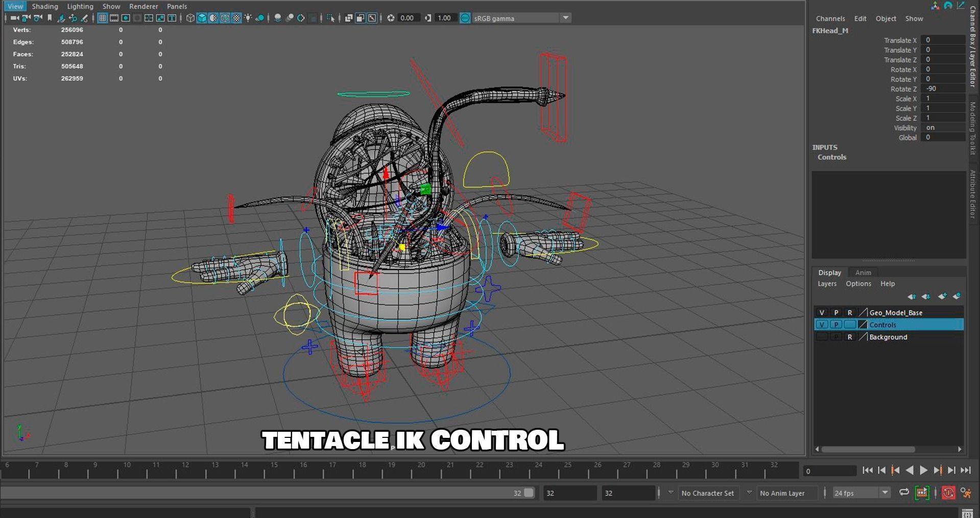Step back to previous key
The width and height of the screenshot is (980, 518).
895,471
